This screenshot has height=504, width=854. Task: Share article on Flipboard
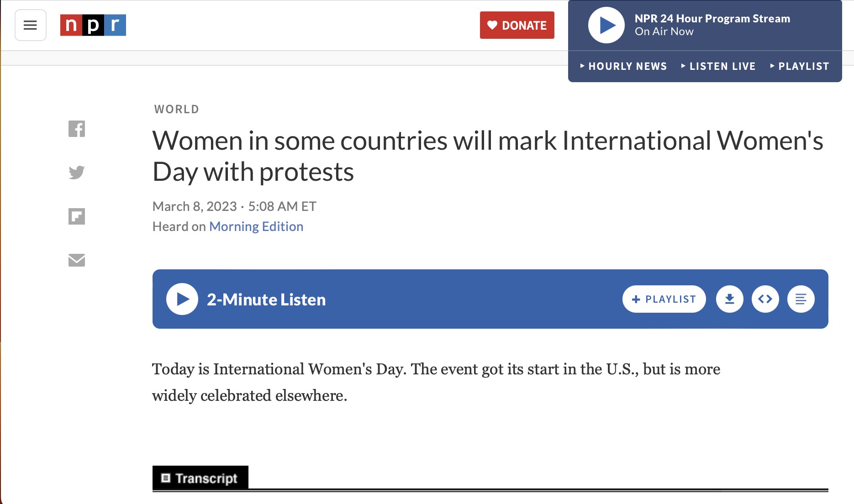click(77, 216)
